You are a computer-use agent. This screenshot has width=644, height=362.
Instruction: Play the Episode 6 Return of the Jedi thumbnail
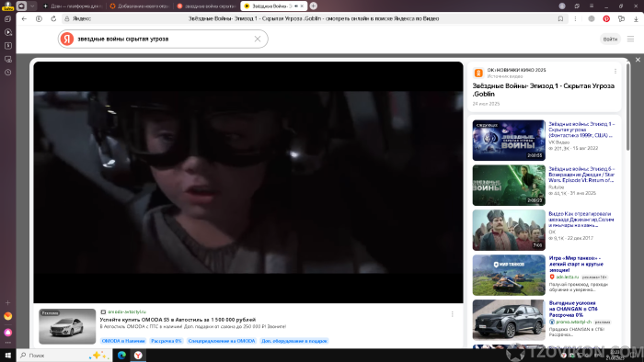tap(509, 186)
